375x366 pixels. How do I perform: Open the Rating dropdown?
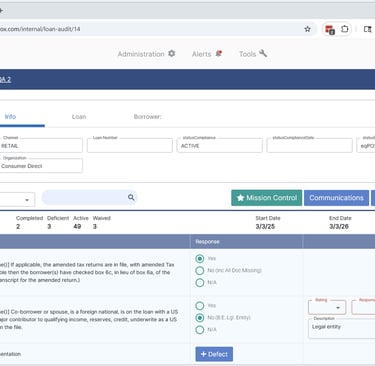(327, 307)
